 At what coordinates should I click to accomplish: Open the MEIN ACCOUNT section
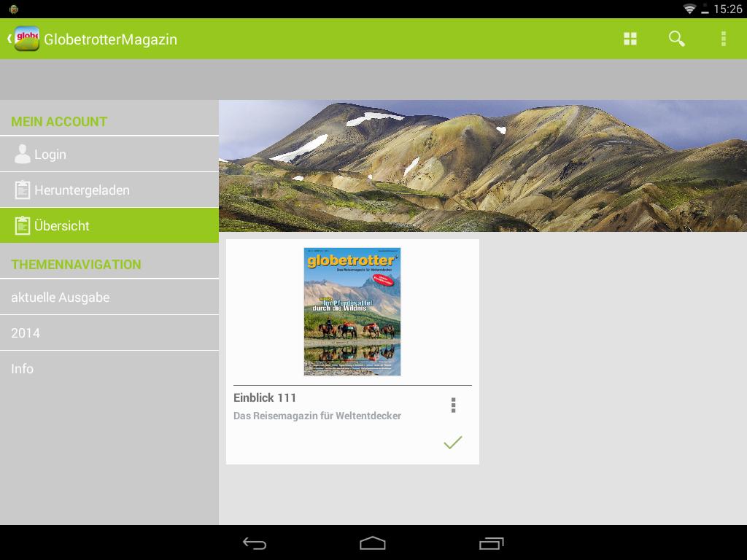point(59,121)
